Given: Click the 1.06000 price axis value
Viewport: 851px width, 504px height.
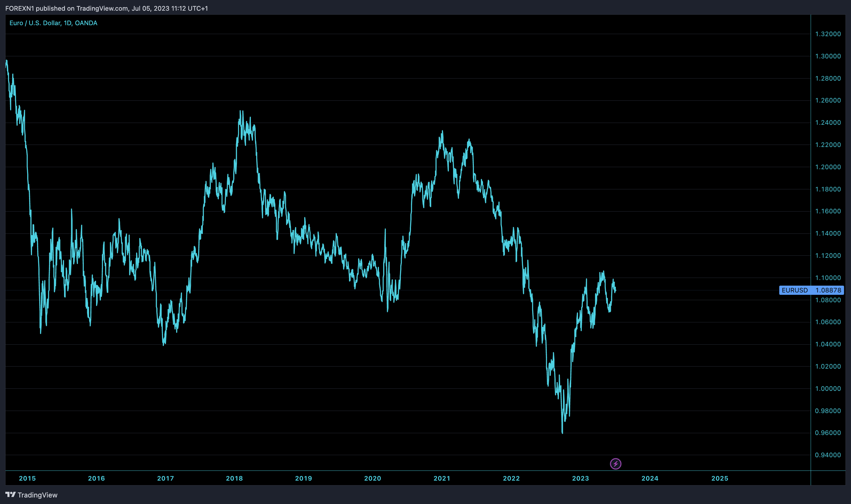Looking at the screenshot, I should click(828, 322).
